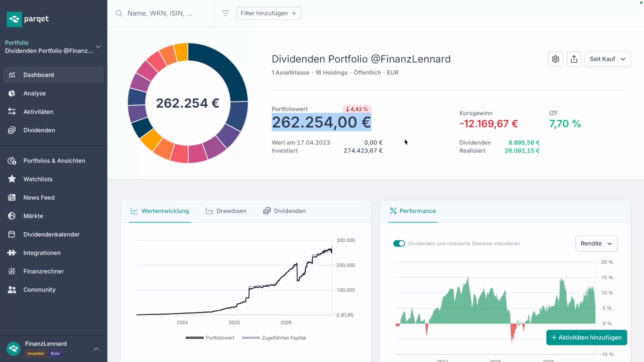Click the Dividenden 8.895,56 € value
644x362 pixels.
[524, 143]
